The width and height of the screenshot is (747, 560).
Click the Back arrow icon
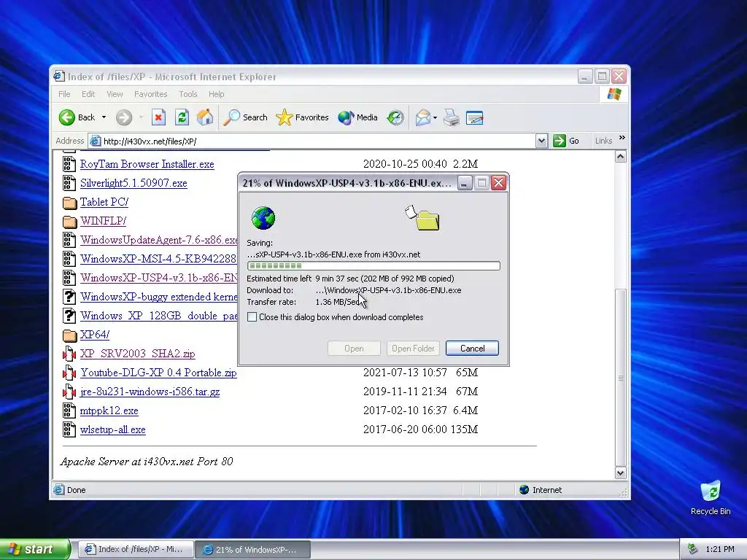(x=66, y=117)
